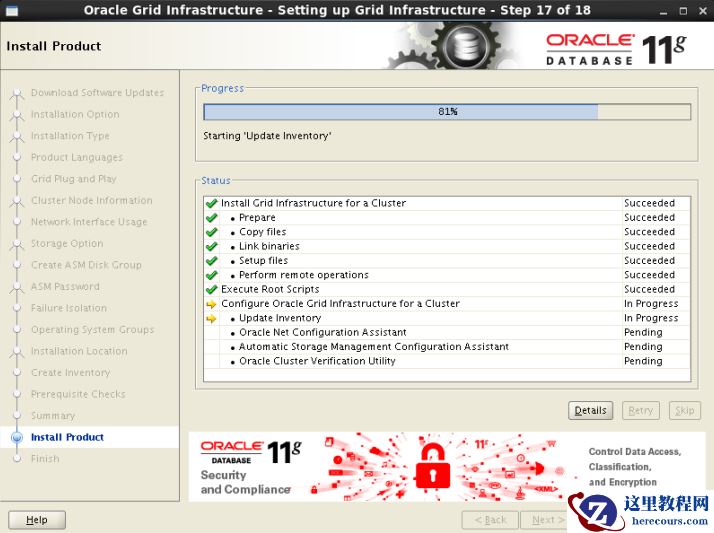Select Product Languages step

76,157
